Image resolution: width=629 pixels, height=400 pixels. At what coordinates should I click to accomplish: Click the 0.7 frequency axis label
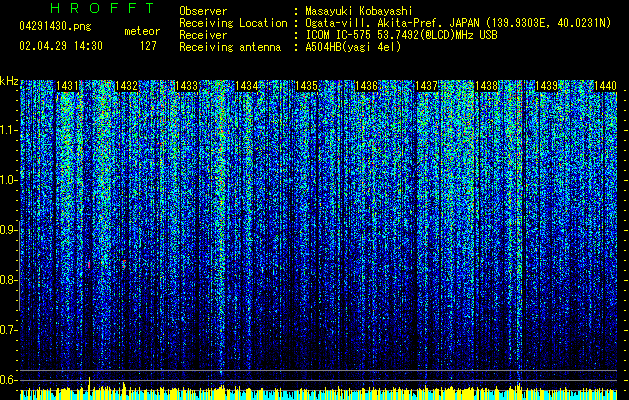point(9,330)
